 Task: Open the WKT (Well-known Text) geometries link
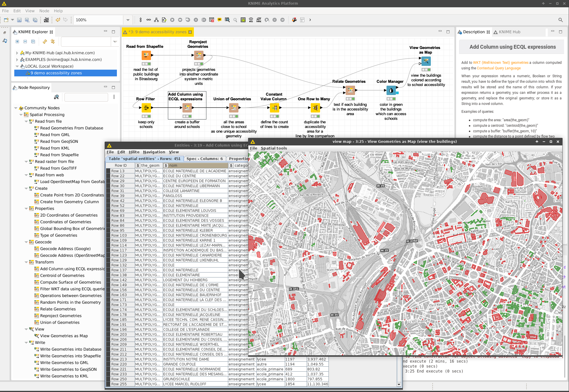point(500,62)
